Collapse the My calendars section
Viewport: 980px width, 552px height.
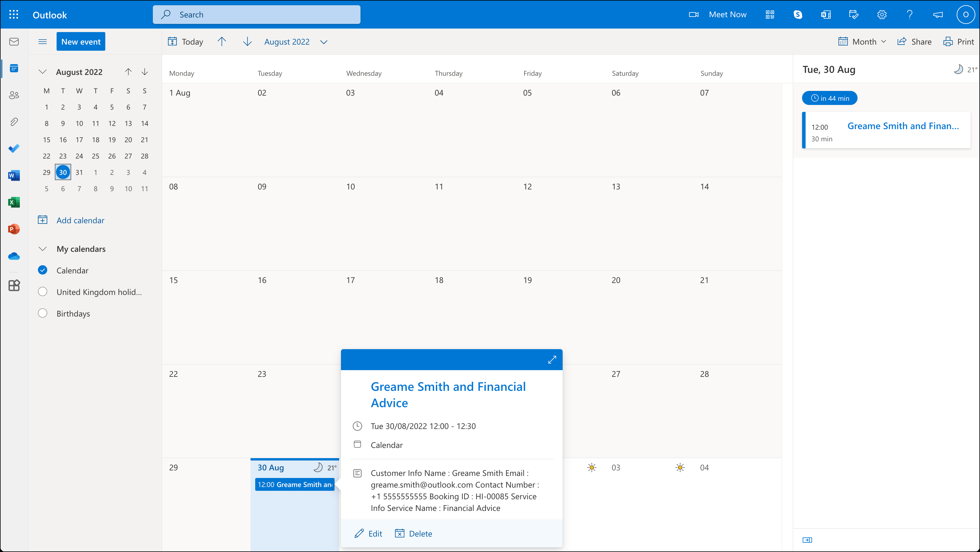(43, 249)
